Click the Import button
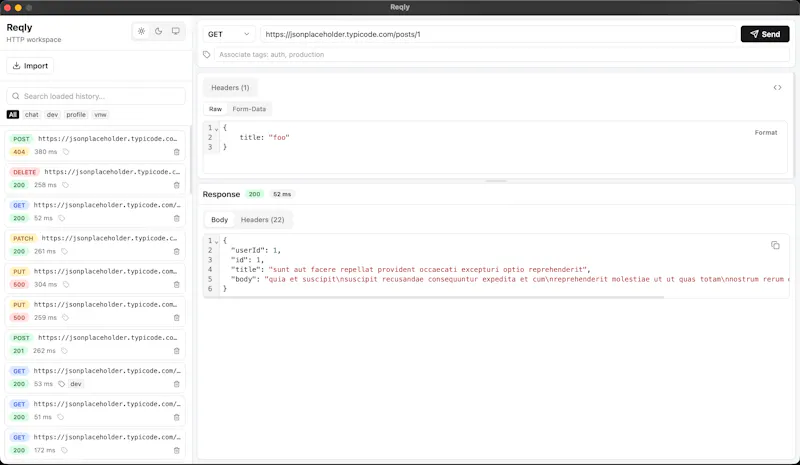This screenshot has width=800, height=465. point(30,66)
